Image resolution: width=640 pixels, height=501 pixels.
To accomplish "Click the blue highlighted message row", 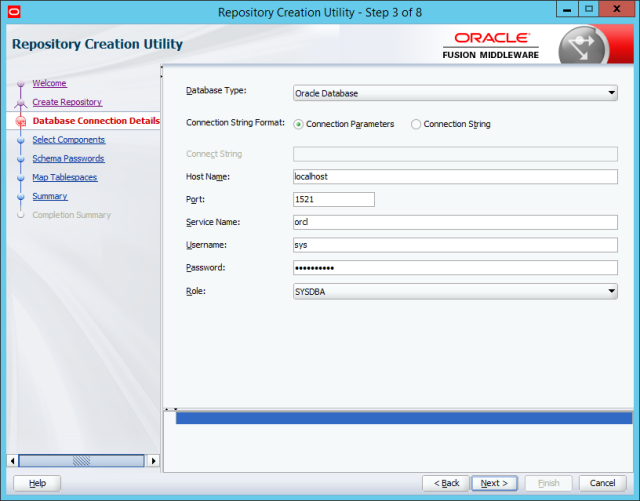I will [x=404, y=418].
